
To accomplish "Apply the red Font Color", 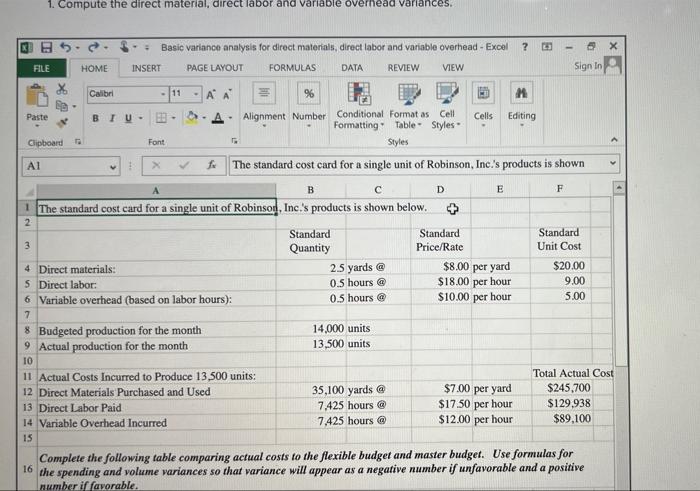I will tap(218, 118).
